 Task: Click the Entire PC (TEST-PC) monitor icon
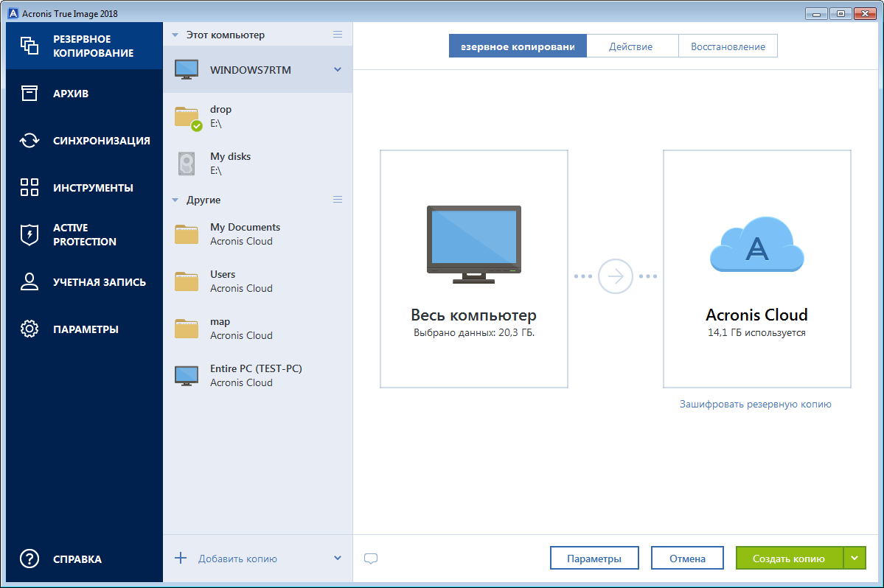[187, 376]
